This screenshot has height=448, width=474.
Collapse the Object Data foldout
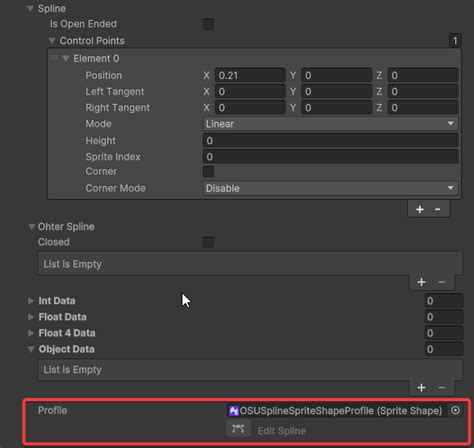[x=31, y=349]
